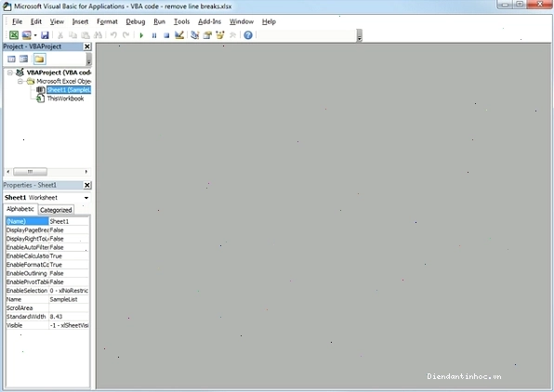Viewport: 554px width, 392px height.
Task: Open the Format menu
Action: tap(107, 21)
